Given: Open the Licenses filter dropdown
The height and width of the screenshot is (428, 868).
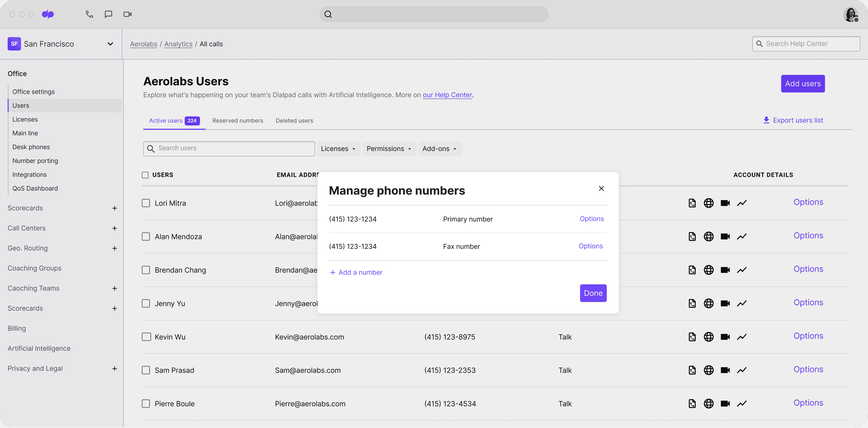Looking at the screenshot, I should point(338,149).
